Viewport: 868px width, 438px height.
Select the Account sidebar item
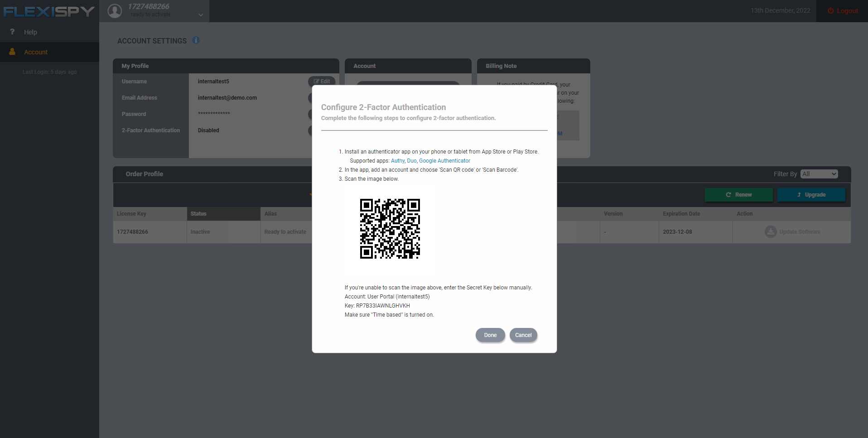pos(49,52)
